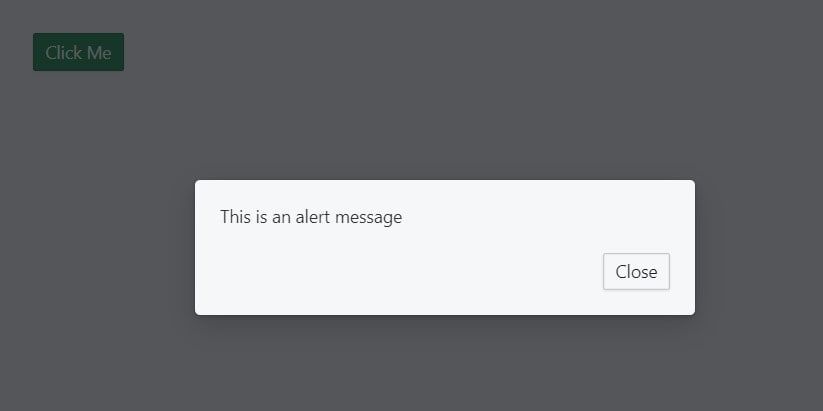Click the blank space left of the Close button
The image size is (823, 411).
(399, 271)
